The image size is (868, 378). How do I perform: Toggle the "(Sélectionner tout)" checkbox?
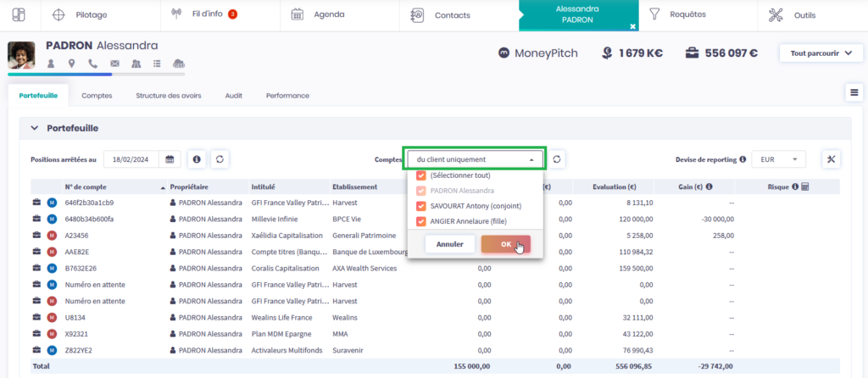click(x=421, y=175)
